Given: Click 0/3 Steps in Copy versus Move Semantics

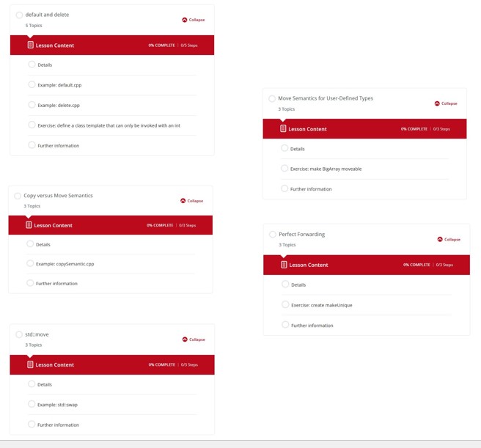Looking at the screenshot, I should (188, 225).
